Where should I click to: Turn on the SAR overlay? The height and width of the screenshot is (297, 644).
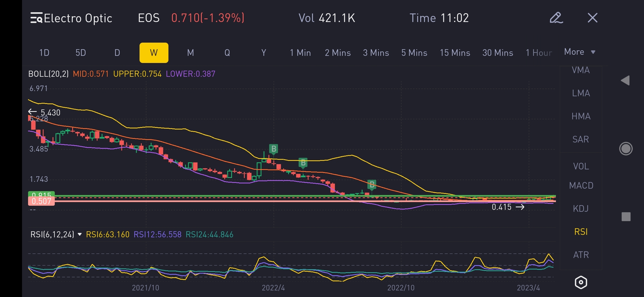click(x=581, y=139)
